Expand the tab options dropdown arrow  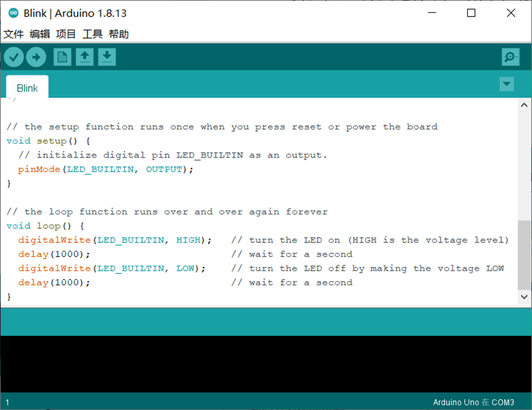[507, 83]
